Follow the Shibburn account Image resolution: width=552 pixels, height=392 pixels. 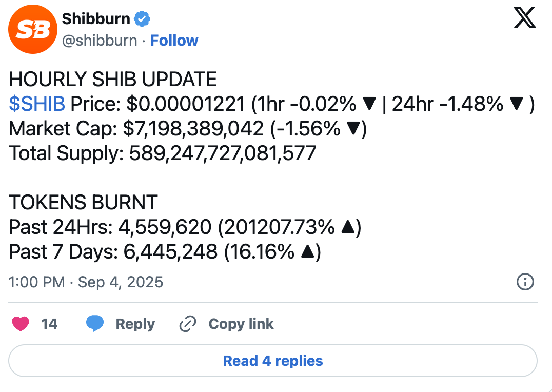click(x=174, y=41)
